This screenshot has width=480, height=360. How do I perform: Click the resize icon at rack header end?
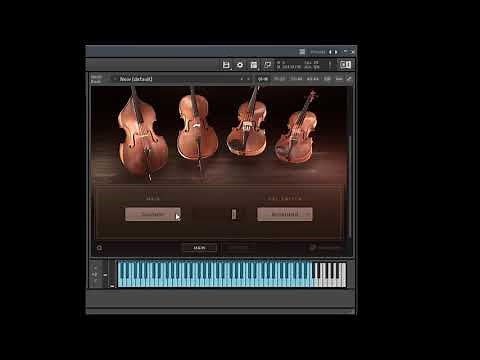pyautogui.click(x=349, y=79)
